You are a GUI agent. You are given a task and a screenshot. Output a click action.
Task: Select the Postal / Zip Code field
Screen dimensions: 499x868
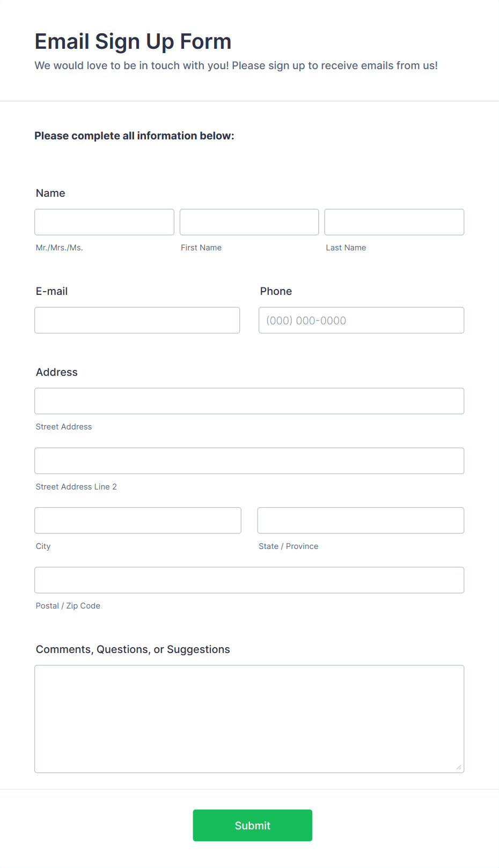tap(249, 580)
